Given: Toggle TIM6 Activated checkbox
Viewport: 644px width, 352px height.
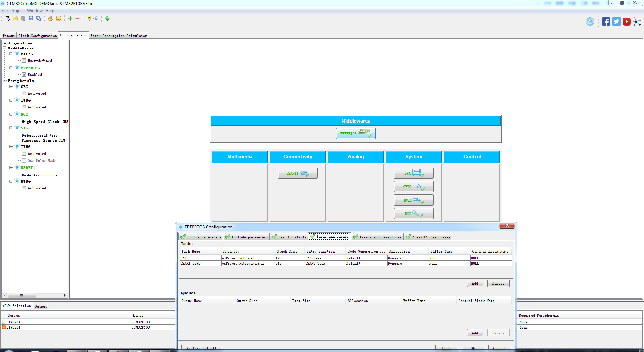Looking at the screenshot, I should 24,153.
